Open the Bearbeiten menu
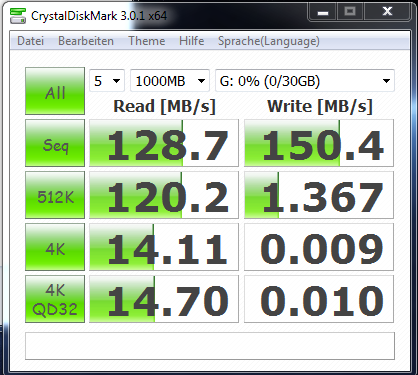 [86, 41]
